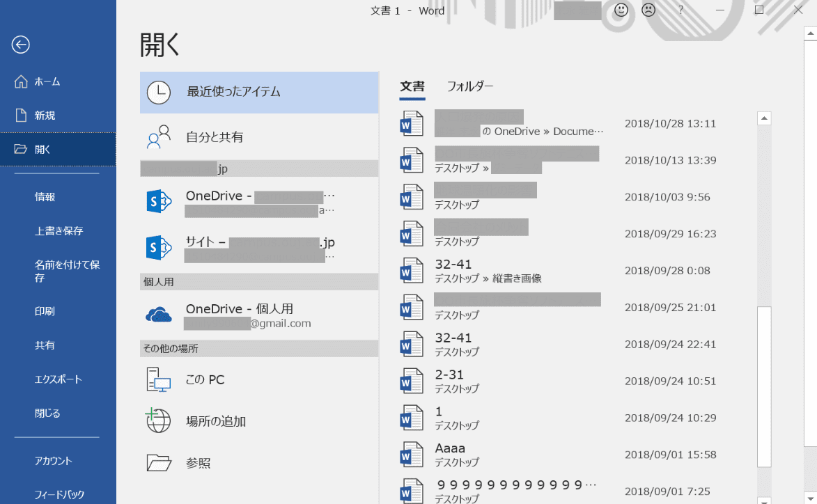Select 場所の追加 to add a place
Viewport: 817px width, 504px height.
coord(259,421)
